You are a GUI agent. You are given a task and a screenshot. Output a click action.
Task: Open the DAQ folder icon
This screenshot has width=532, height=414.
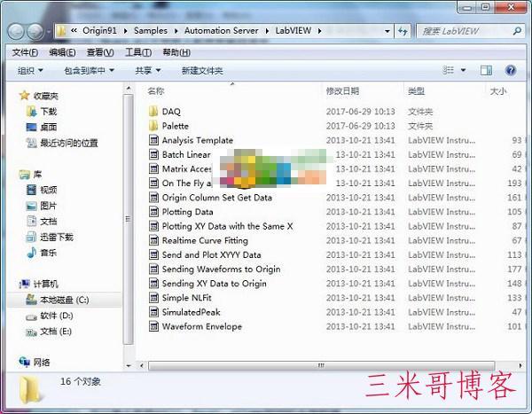coord(153,112)
